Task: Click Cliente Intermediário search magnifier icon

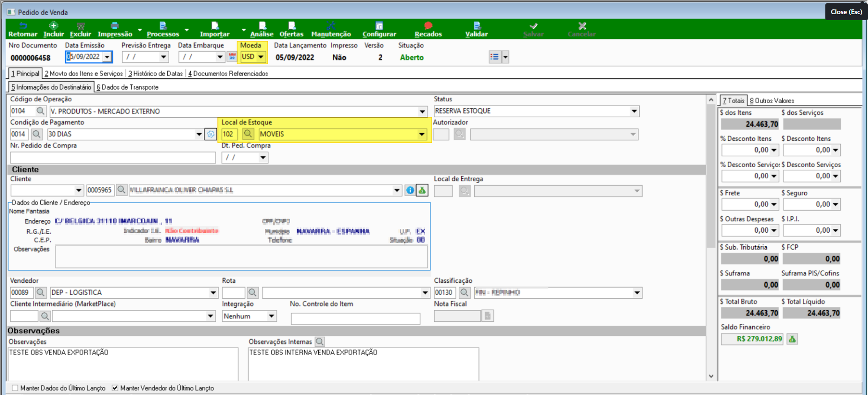Action: 45,316
